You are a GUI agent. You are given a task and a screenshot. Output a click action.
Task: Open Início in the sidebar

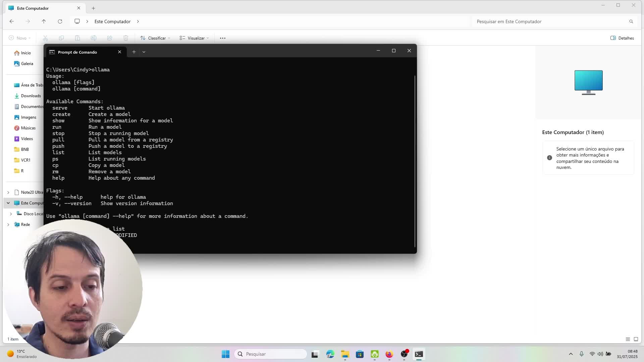(x=23, y=53)
